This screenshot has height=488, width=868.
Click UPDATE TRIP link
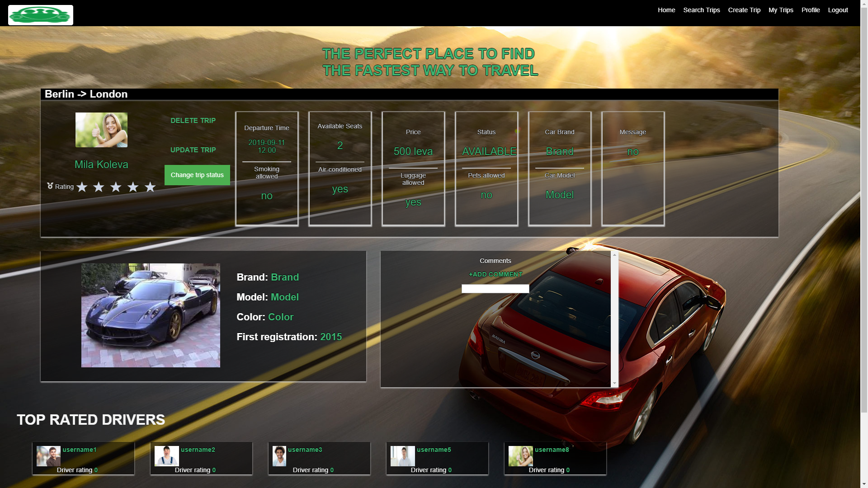click(193, 150)
